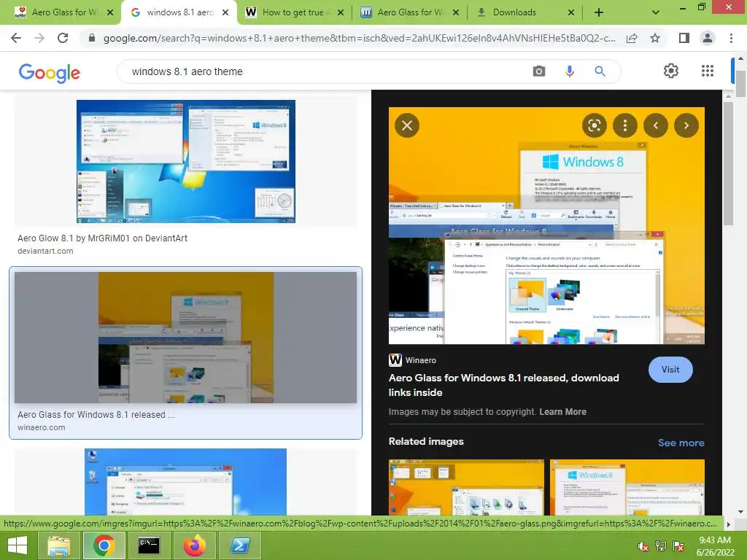Click See more related images

click(x=681, y=443)
